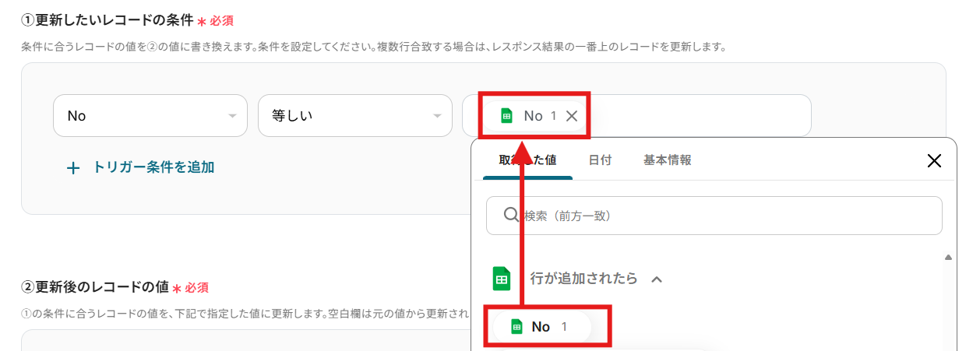This screenshot has width=980, height=351.
Task: Close the value picker popup
Action: (934, 161)
